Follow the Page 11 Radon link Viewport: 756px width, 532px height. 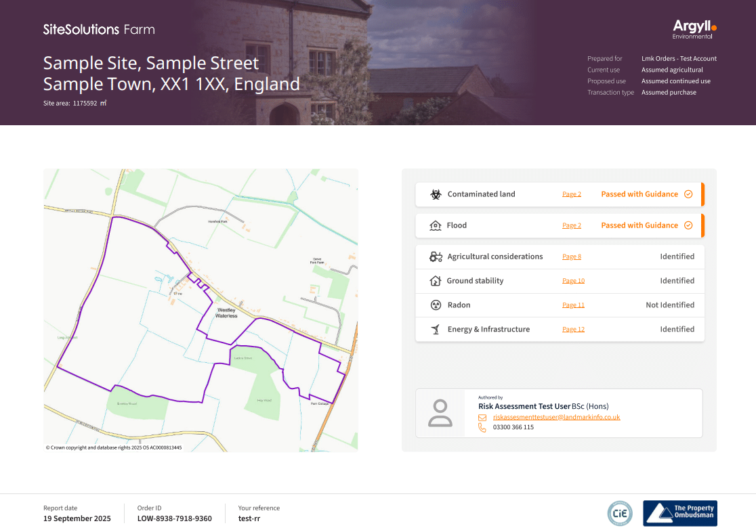click(x=573, y=305)
